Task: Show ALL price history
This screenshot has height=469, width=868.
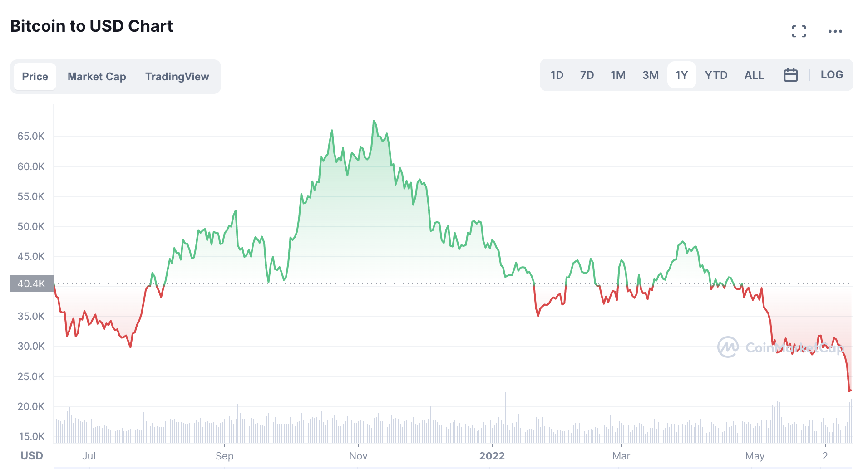Action: point(754,75)
